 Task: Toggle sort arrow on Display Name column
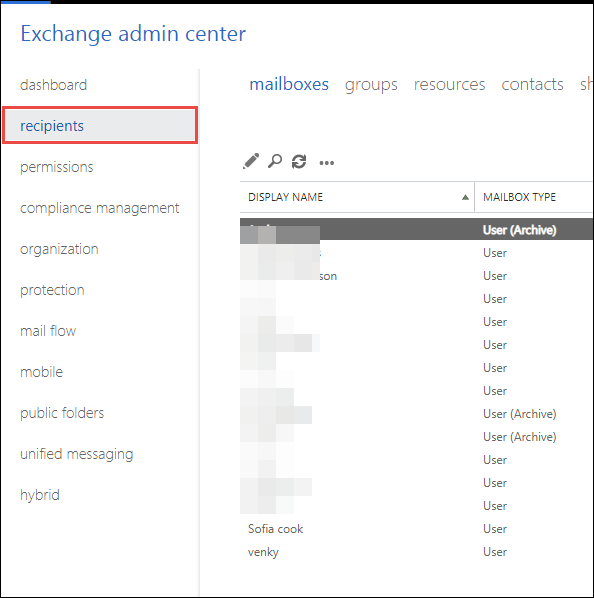(465, 197)
